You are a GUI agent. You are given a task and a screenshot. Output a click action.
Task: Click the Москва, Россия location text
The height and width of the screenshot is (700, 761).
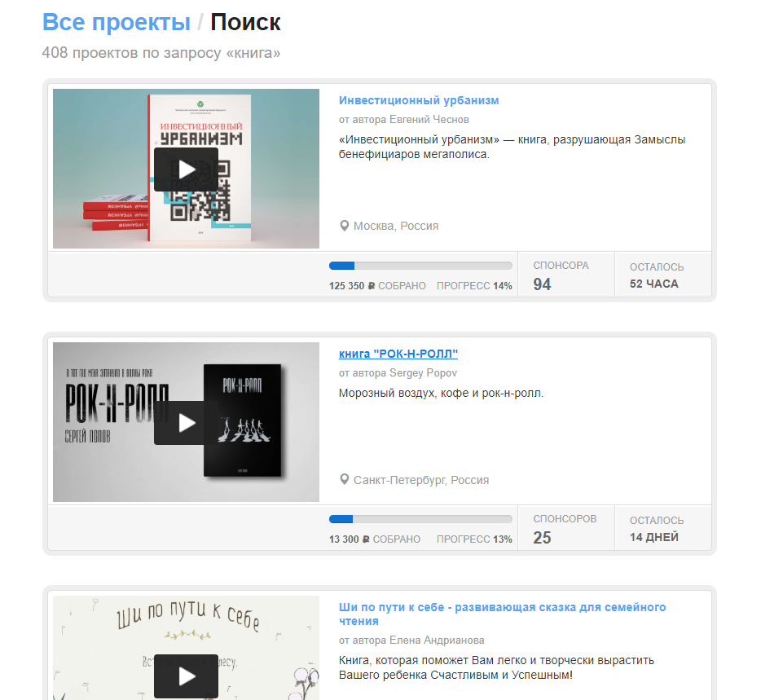(396, 227)
